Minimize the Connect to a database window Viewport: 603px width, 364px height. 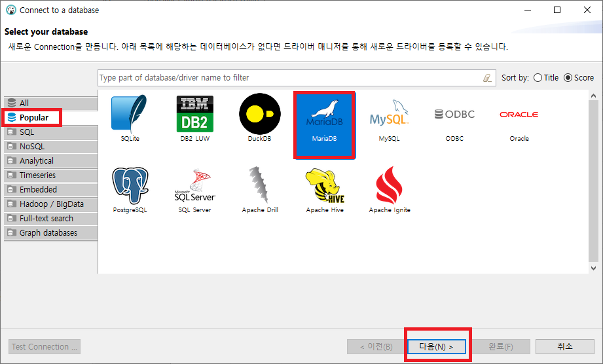click(x=528, y=10)
